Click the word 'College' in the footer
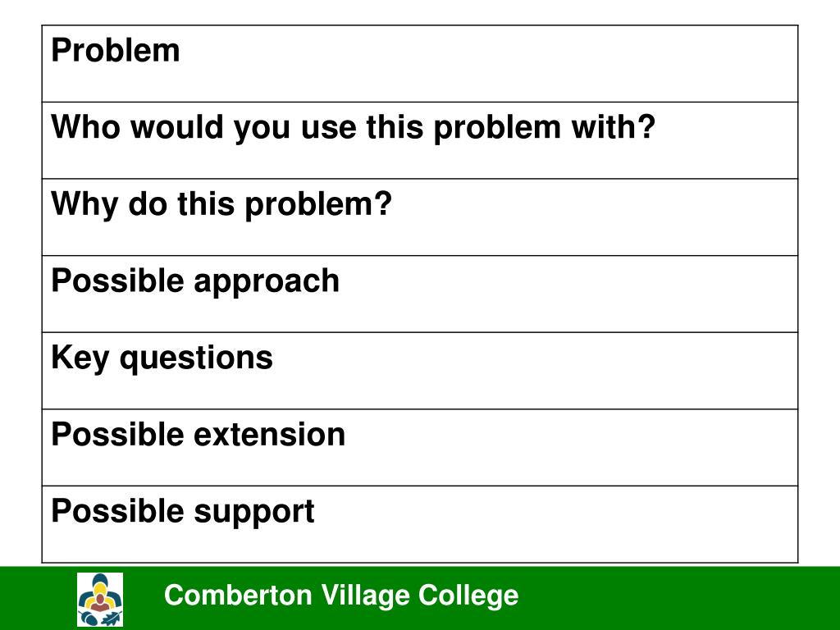Viewport: 840px width, 630px height. [468, 596]
